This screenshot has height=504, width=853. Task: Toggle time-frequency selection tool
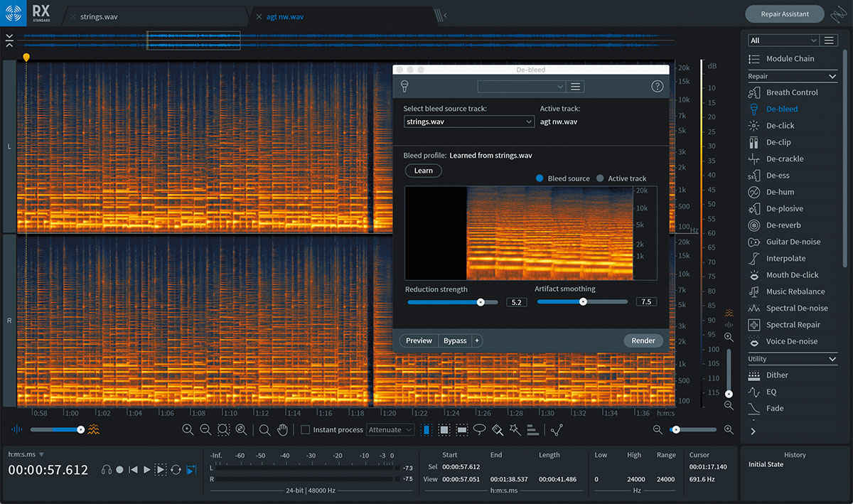(x=444, y=429)
